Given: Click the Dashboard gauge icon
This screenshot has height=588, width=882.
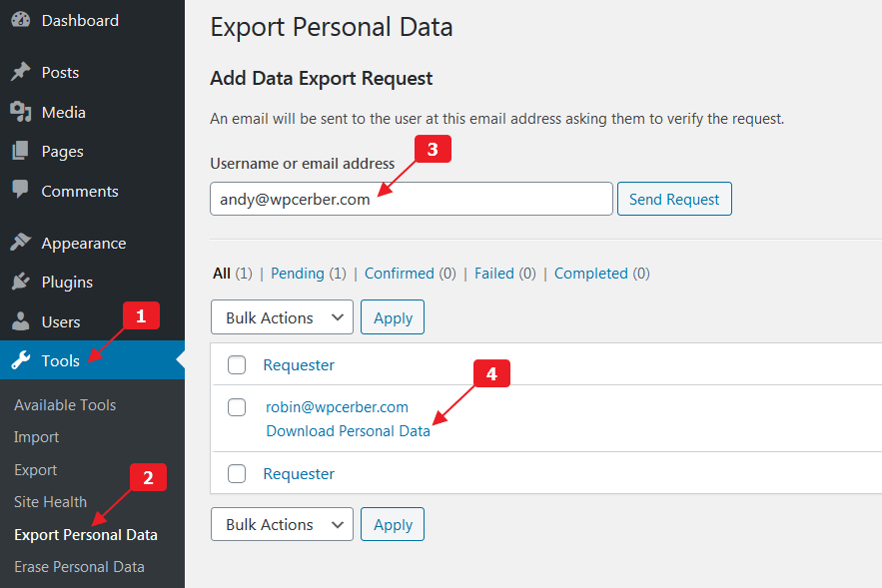Looking at the screenshot, I should [21, 20].
